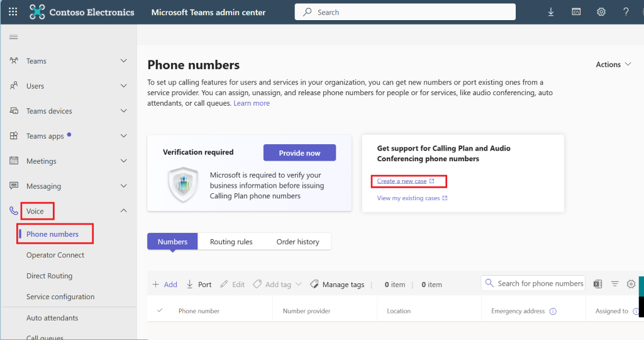644x340 pixels.
Task: Toggle select-all checkmark in table header
Action: [x=160, y=310]
